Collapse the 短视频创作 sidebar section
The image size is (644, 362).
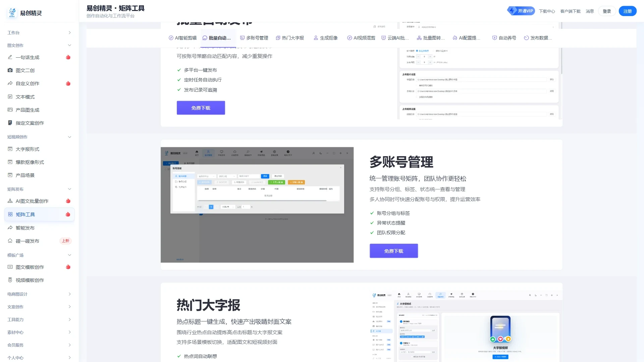point(39,137)
